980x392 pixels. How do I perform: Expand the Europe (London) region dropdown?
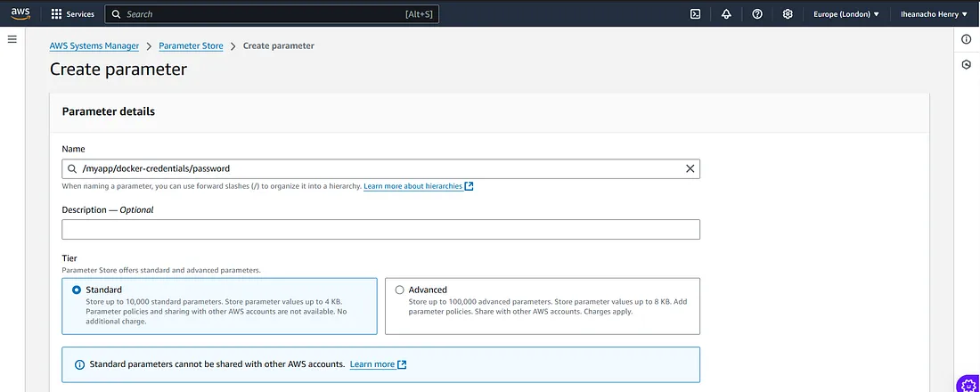coord(846,13)
